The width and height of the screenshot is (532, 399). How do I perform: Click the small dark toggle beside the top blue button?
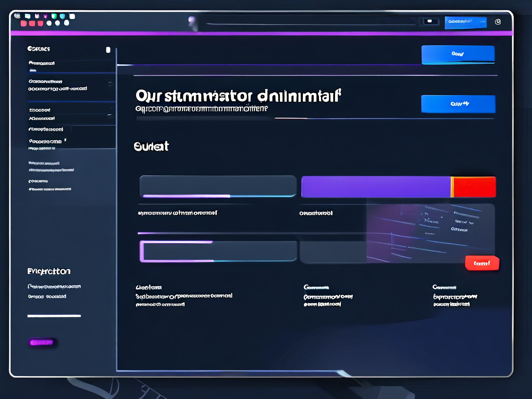430,21
